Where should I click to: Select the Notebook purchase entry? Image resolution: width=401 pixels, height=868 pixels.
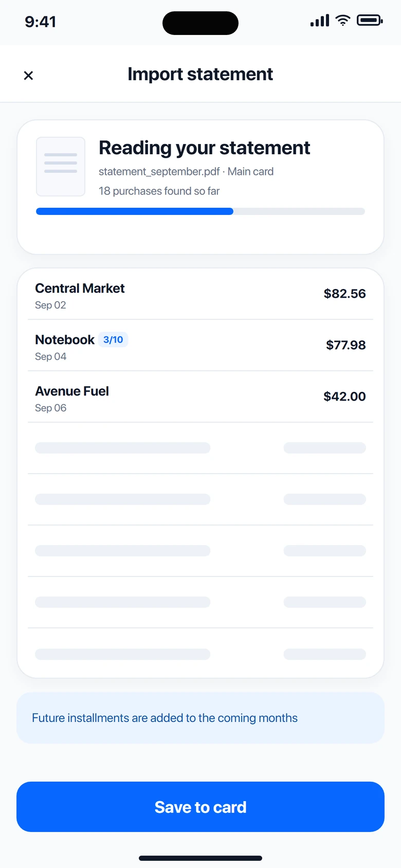(200, 346)
